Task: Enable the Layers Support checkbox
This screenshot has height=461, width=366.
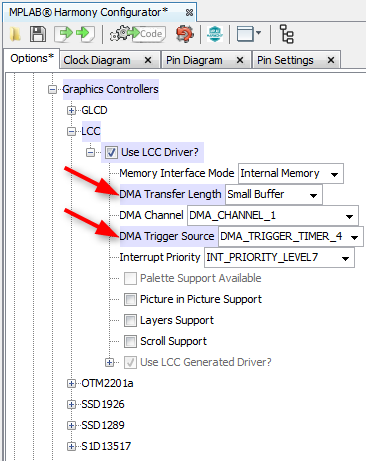Action: [x=130, y=321]
